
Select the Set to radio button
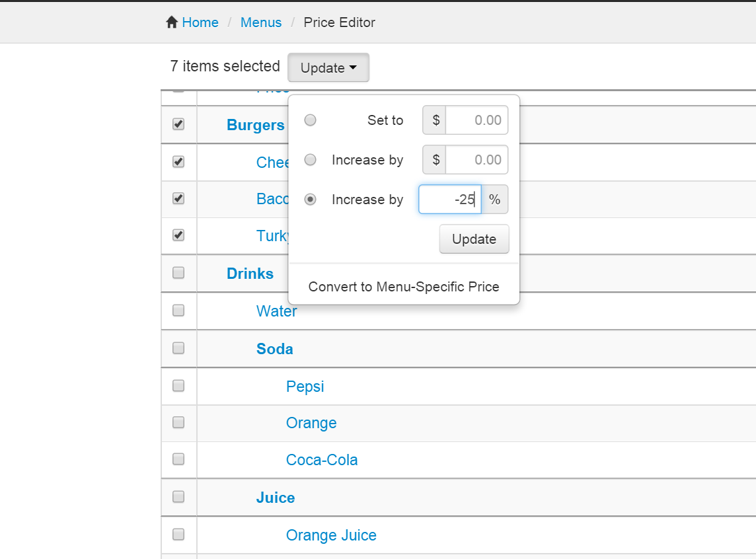(x=310, y=120)
